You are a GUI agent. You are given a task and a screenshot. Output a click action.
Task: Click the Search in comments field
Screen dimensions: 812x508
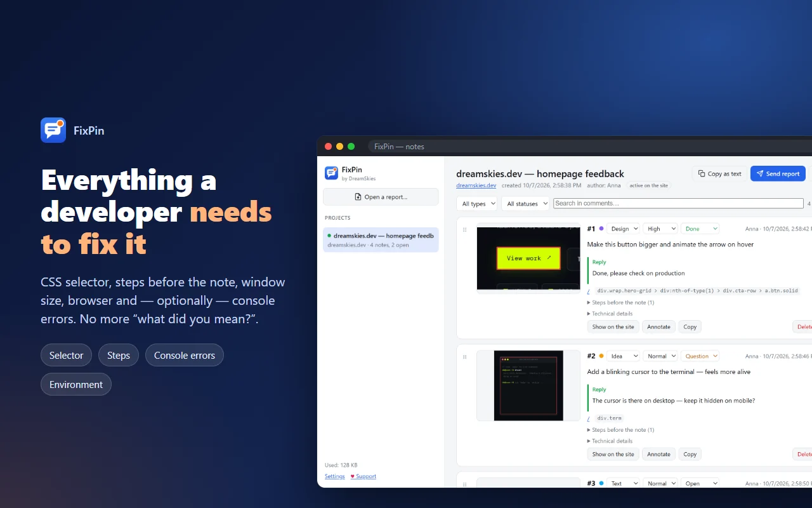click(678, 203)
